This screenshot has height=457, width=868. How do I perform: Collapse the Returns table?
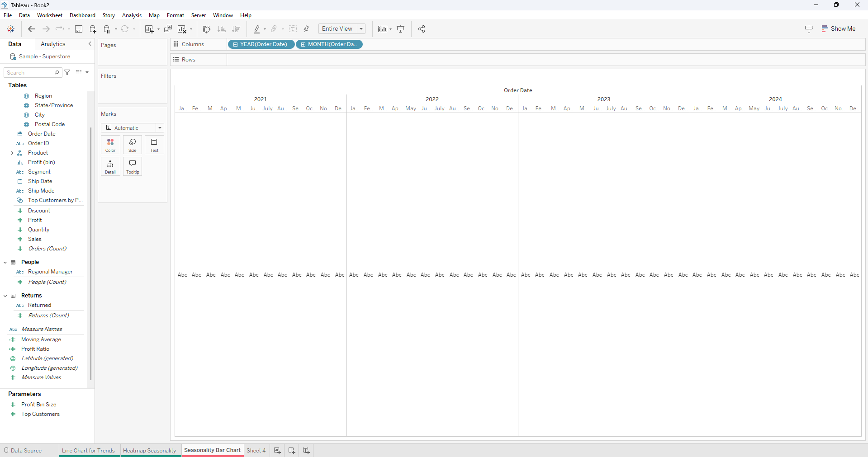(x=5, y=296)
